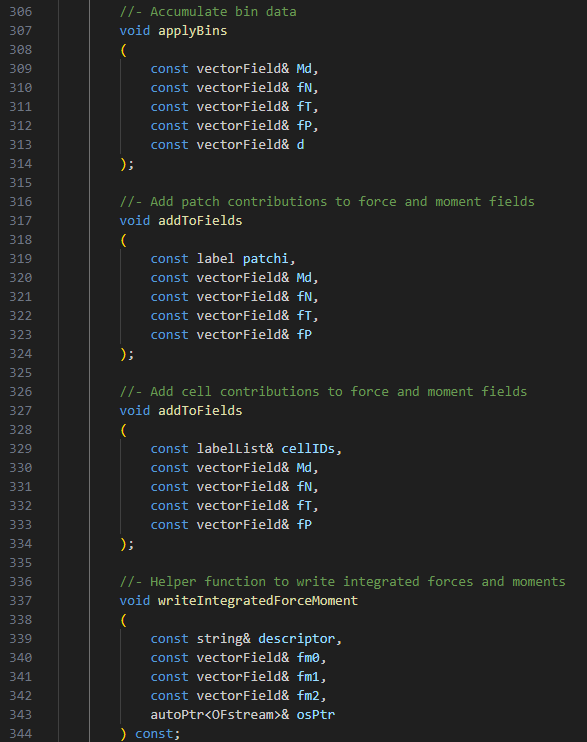Click the comment 'Helper function to write integrated forces and moments'
Viewport: 587px width, 742px height.
pyautogui.click(x=358, y=582)
